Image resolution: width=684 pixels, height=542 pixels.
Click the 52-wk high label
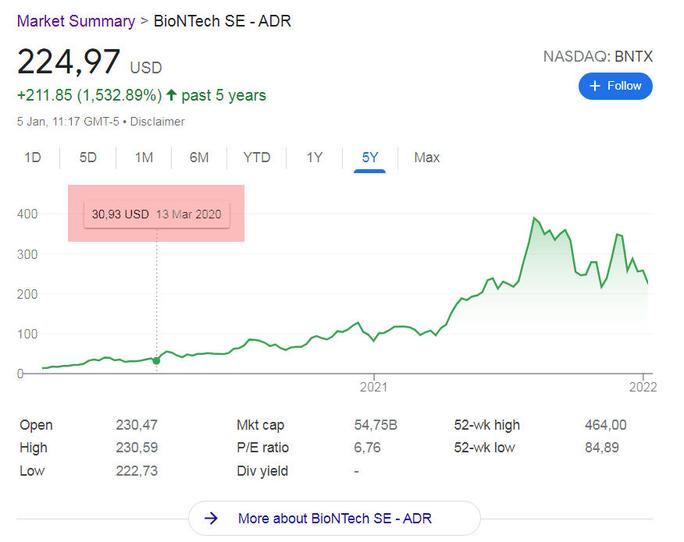tap(487, 425)
